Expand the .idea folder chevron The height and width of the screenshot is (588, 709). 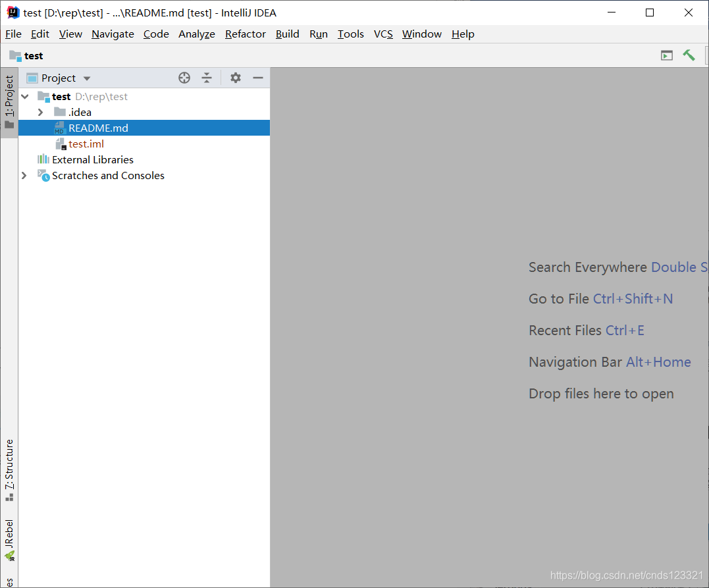coord(41,112)
